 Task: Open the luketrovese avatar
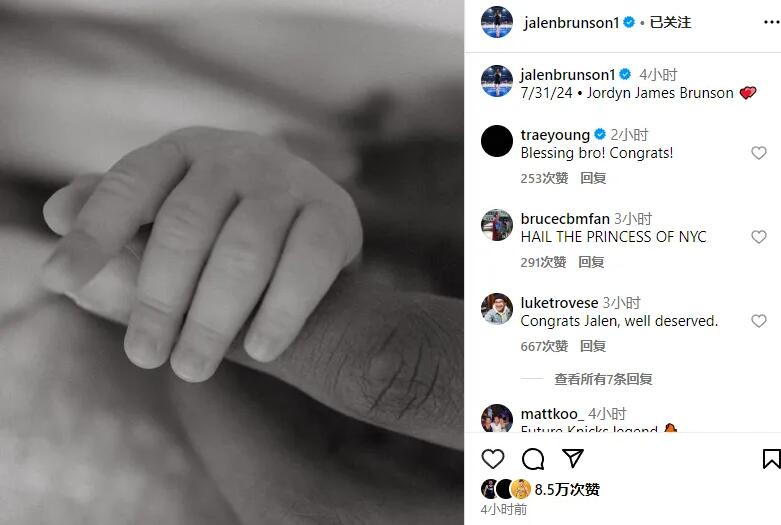tap(497, 309)
